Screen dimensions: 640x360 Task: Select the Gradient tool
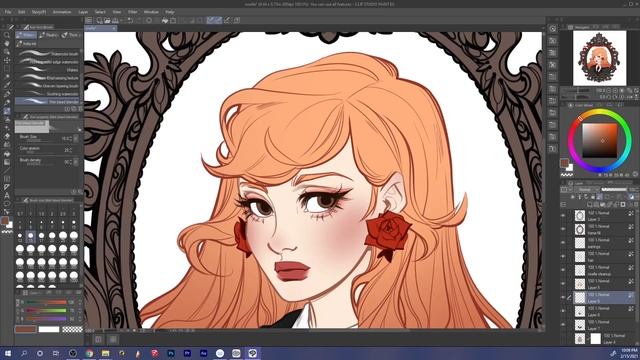(7, 162)
